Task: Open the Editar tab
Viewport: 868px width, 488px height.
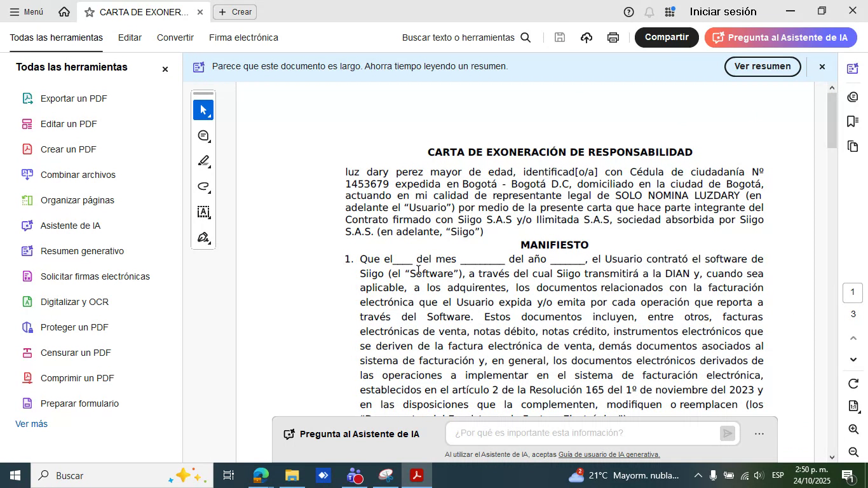Action: tap(130, 37)
